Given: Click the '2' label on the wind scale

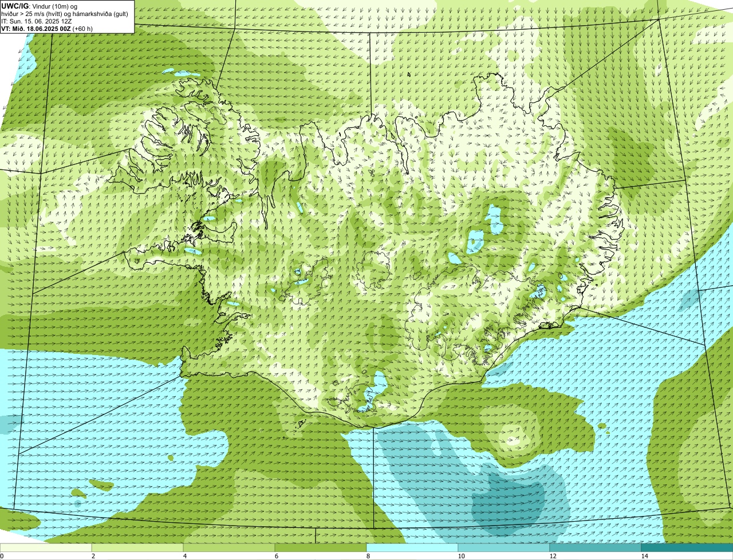Looking at the screenshot, I should [93, 556].
